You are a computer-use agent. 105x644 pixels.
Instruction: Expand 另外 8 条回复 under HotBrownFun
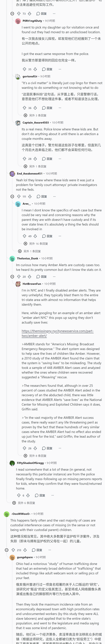click(35, 456)
